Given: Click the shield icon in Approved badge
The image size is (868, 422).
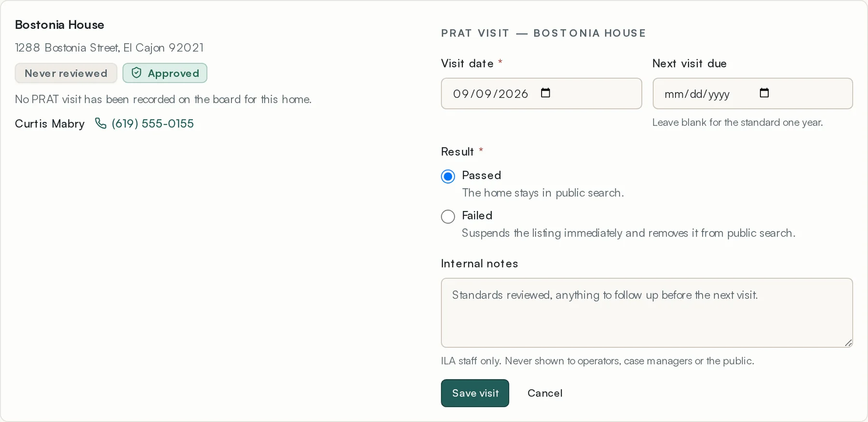Looking at the screenshot, I should [136, 73].
